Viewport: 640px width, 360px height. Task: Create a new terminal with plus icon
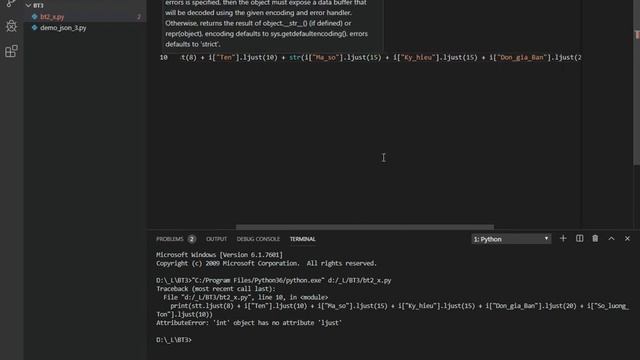pos(563,238)
